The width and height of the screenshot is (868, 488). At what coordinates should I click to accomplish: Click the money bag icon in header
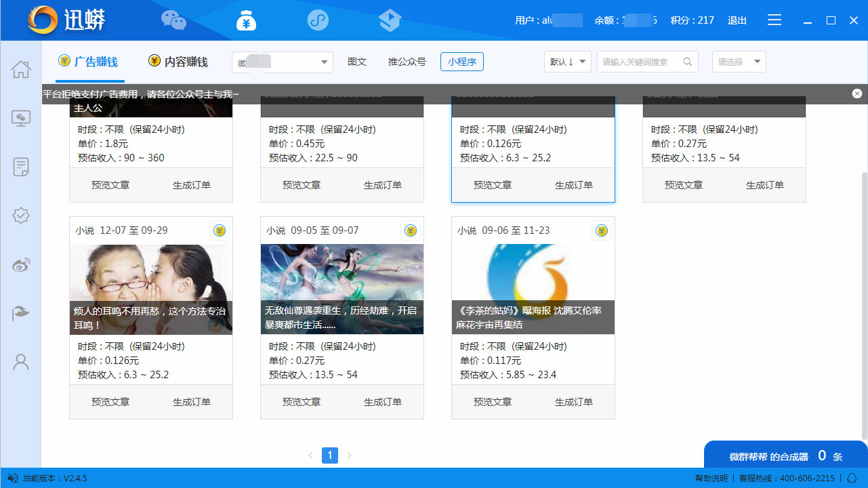(246, 20)
